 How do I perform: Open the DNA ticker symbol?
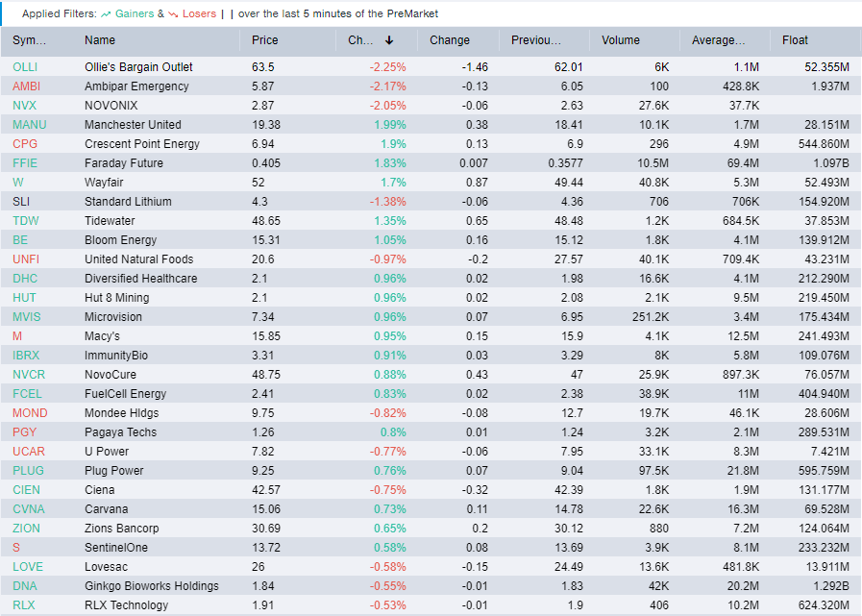coord(25,586)
